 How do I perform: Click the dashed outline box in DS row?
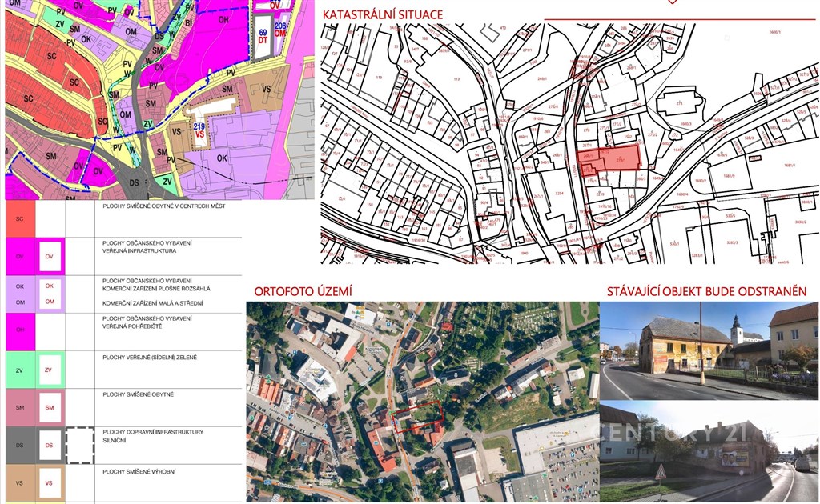(x=80, y=445)
